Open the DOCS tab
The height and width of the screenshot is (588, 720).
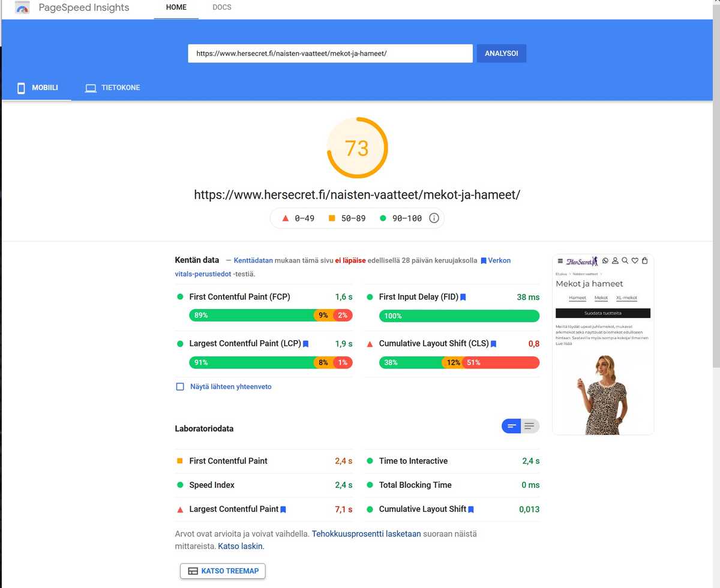click(x=221, y=8)
